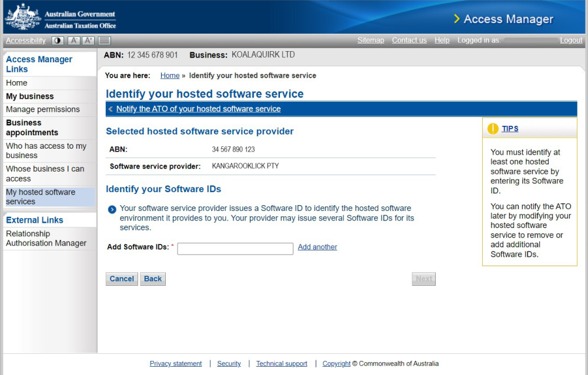
Task: Open the Copyright footer link
Action: 336,363
